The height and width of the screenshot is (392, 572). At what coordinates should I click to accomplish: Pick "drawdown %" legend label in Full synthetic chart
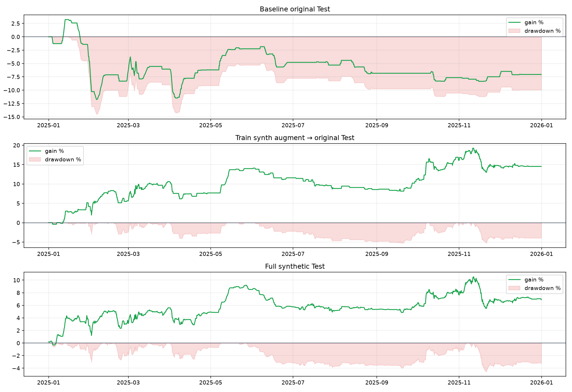[x=543, y=288]
